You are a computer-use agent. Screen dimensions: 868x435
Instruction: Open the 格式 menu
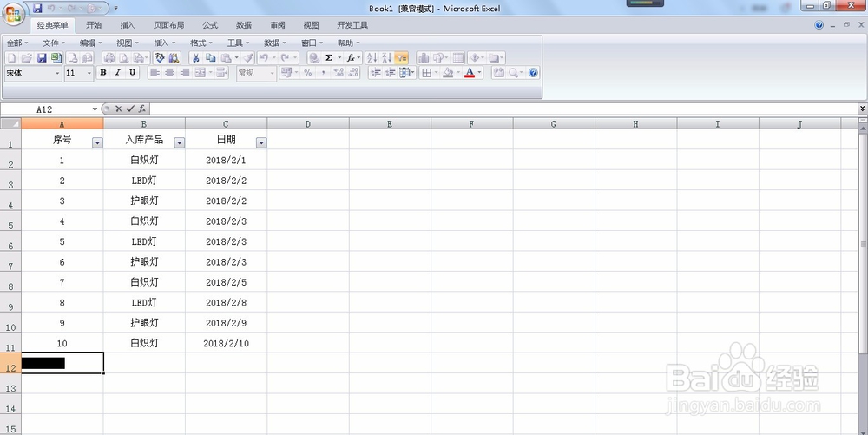coord(201,43)
